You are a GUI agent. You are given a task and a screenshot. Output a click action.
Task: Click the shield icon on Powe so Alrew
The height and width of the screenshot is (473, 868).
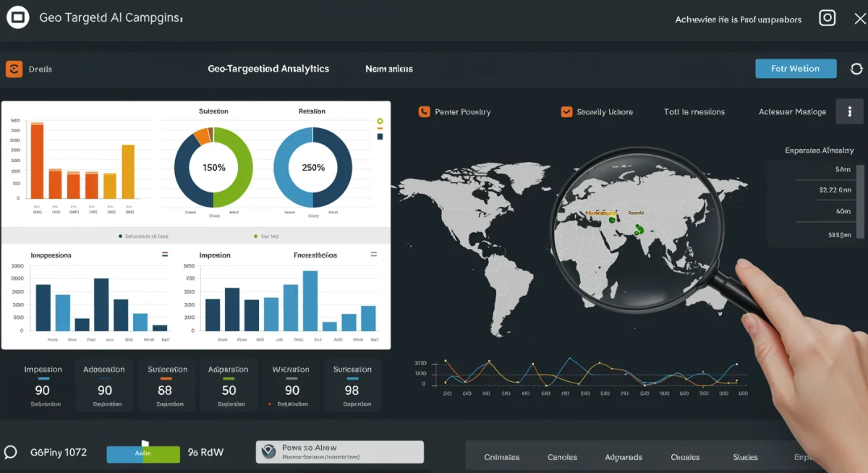(268, 451)
